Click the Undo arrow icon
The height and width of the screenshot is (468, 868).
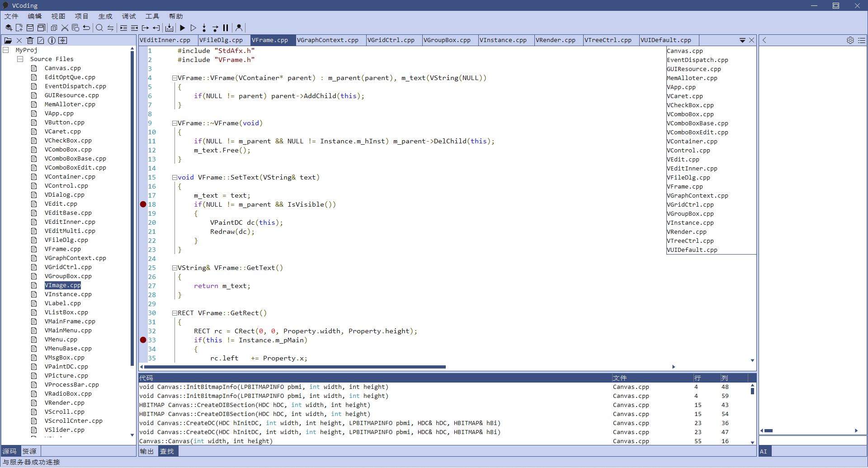coord(86,28)
